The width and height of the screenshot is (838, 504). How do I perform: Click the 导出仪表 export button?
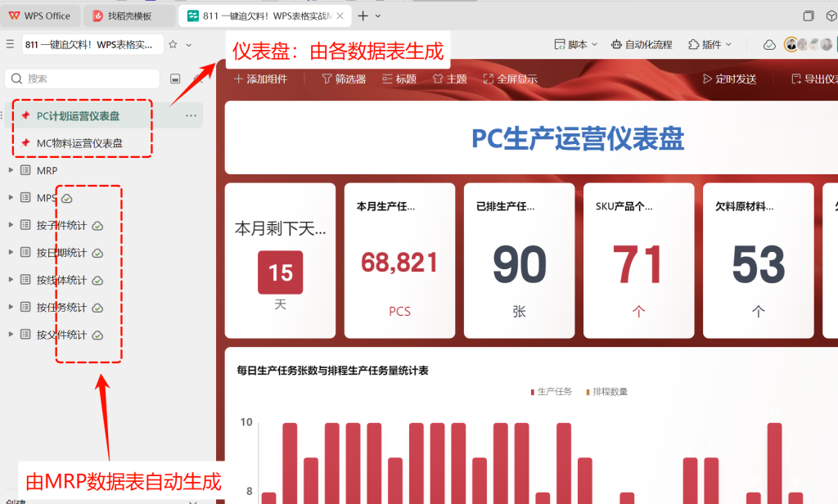[814, 79]
